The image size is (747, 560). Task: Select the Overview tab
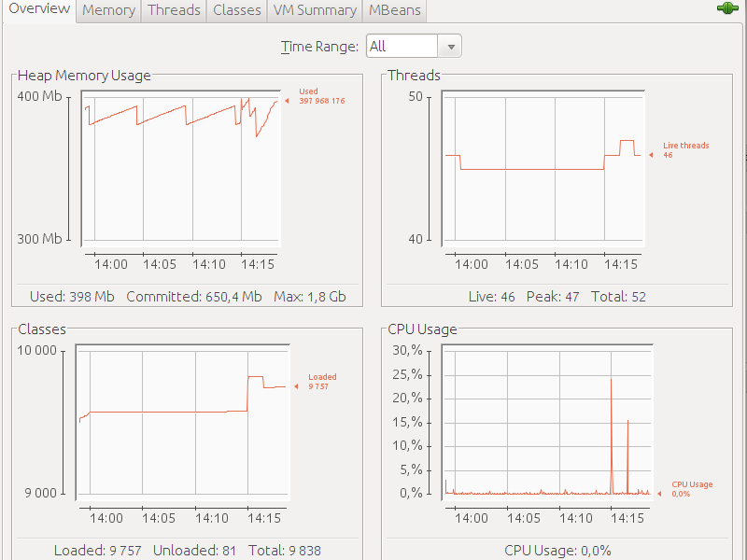(x=38, y=9)
